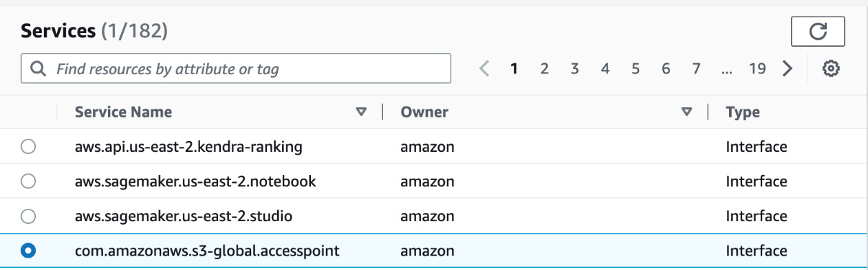Jump to page 19
Viewport: 868px width, 270px height.
pyautogui.click(x=757, y=69)
